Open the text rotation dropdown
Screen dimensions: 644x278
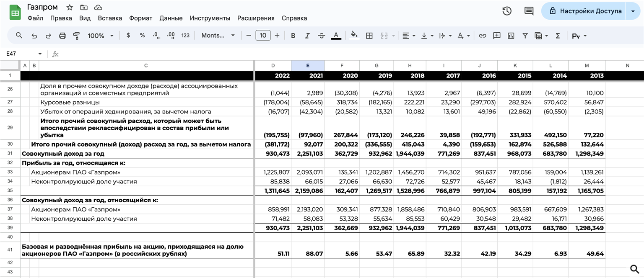463,36
